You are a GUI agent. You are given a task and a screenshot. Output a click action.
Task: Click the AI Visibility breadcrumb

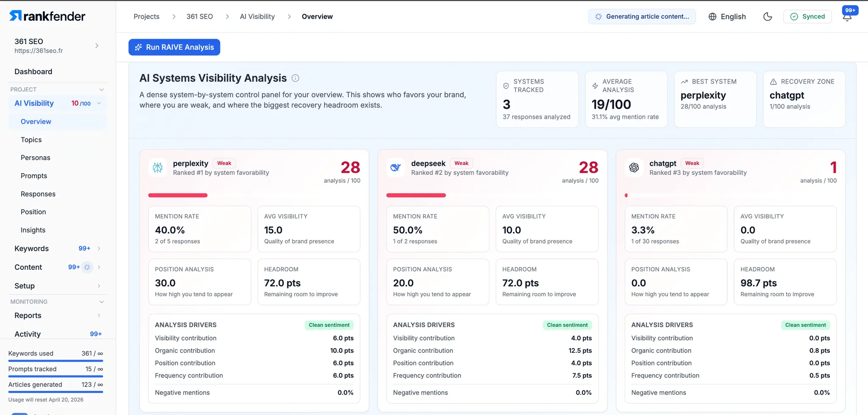point(257,17)
